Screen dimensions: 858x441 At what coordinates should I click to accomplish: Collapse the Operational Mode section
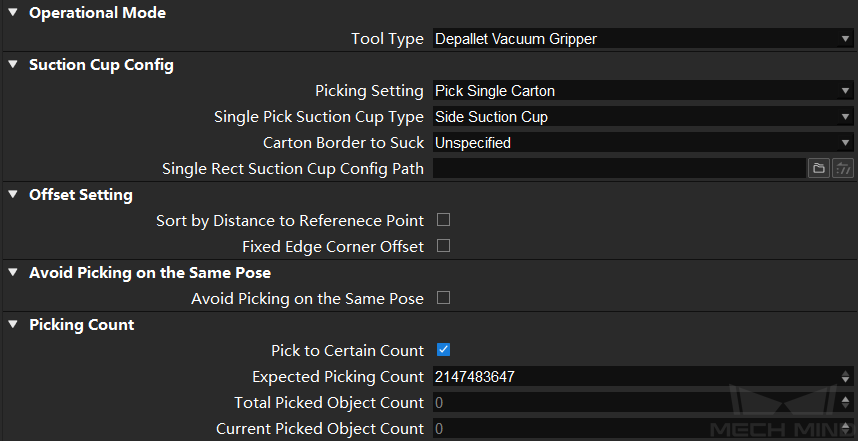pyautogui.click(x=13, y=12)
